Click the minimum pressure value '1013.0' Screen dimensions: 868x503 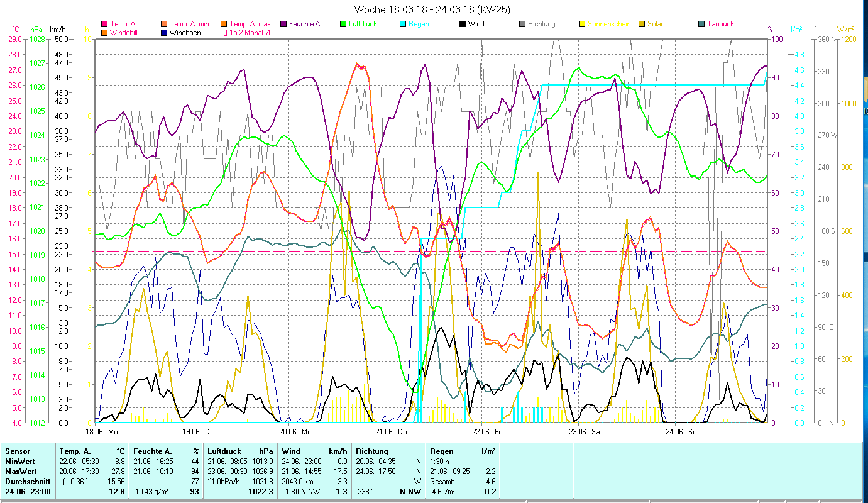coord(263,462)
